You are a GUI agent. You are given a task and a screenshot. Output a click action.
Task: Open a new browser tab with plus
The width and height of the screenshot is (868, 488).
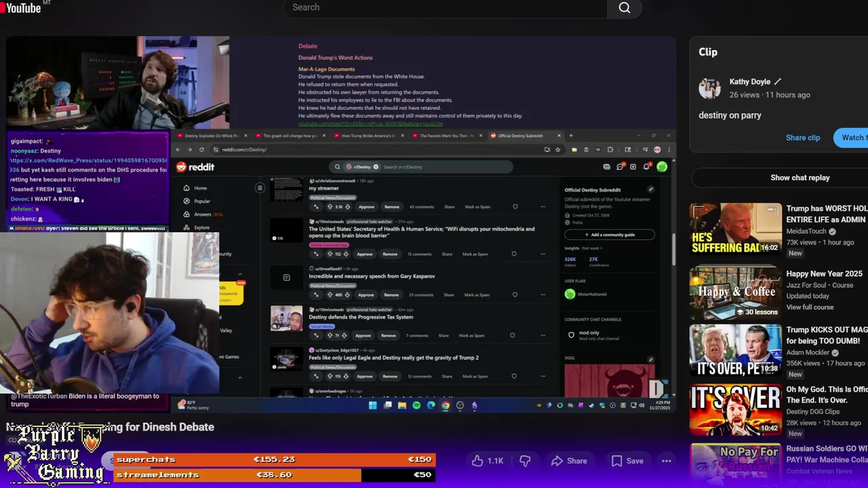click(x=571, y=136)
